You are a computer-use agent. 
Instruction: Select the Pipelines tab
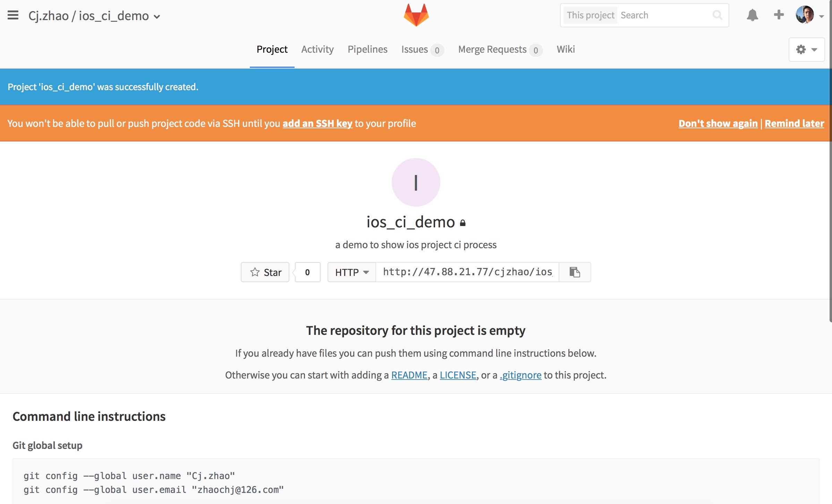(x=367, y=49)
